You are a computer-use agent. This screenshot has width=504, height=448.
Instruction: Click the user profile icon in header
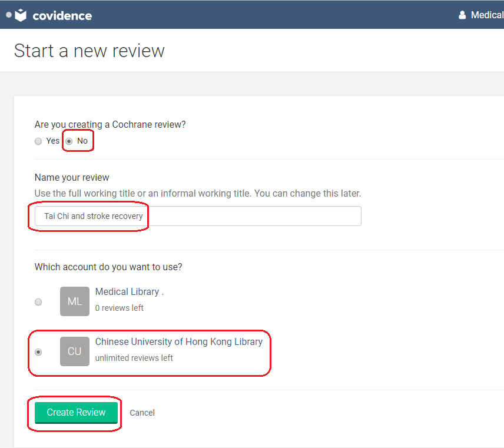click(x=462, y=15)
